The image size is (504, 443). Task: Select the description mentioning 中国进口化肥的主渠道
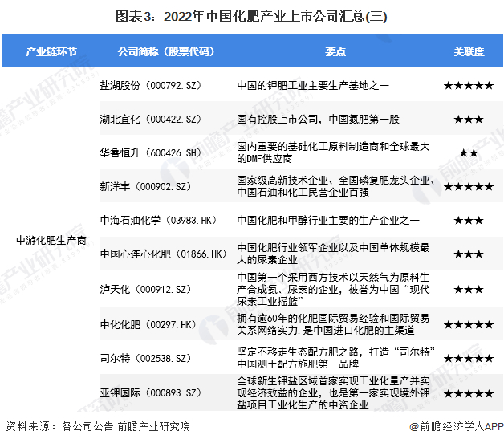[333, 324]
